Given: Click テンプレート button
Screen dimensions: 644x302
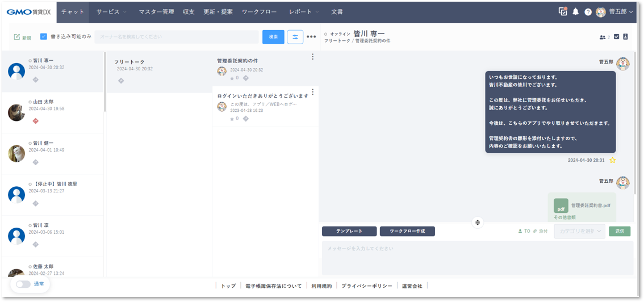Looking at the screenshot, I should click(x=349, y=231).
